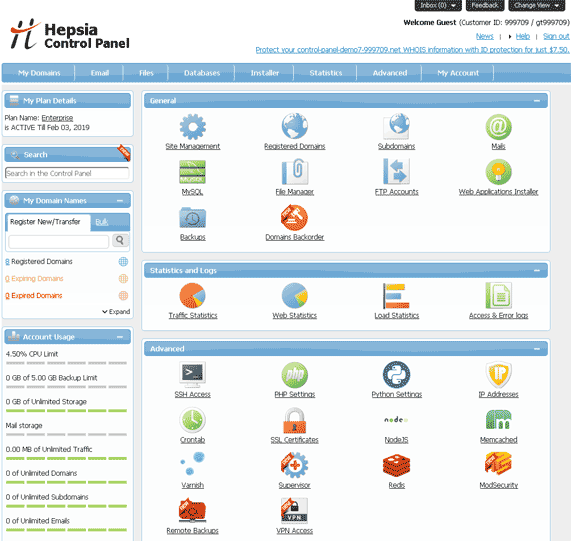Open the SSH Access terminal icon
571x541 pixels.
[193, 374]
